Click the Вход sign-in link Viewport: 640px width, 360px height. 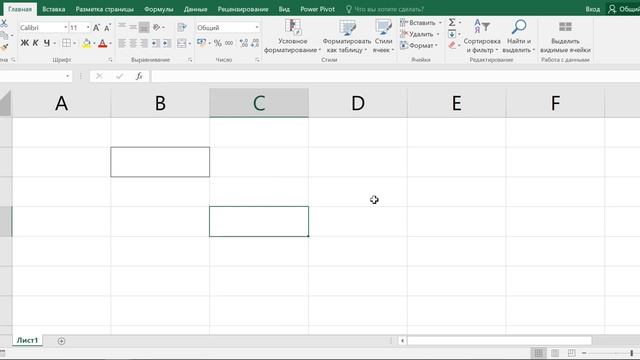coord(593,9)
